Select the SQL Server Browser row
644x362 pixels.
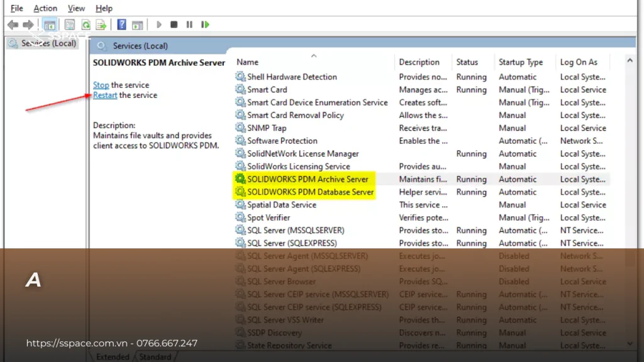point(421,281)
